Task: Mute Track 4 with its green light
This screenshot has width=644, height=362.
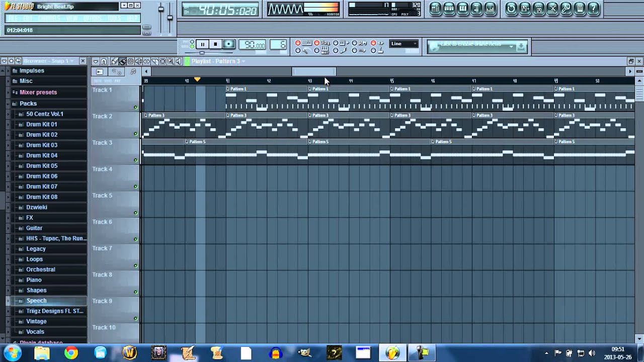Action: [135, 187]
